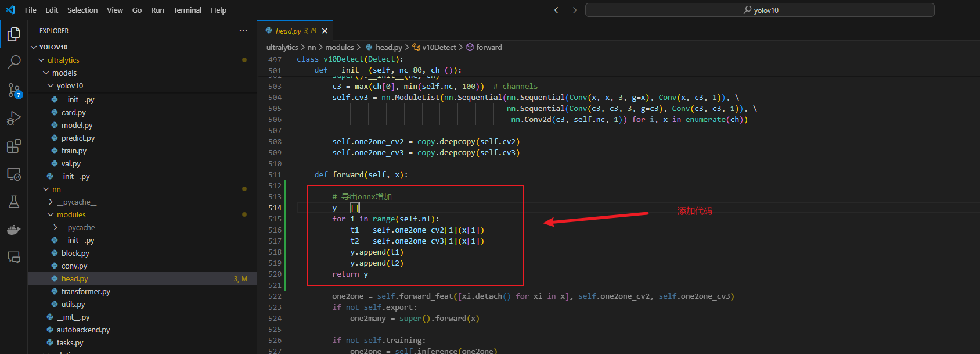Open utils.py in the explorer
980x354 pixels.
[142, 304]
